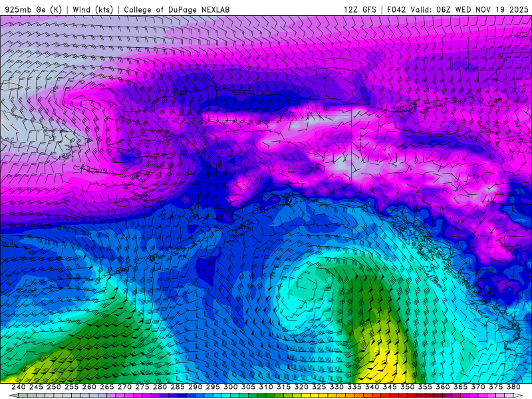Viewport: 532px width, 399px height.
Task: Click the 'Wind (kts)' header label
Action: point(92,9)
